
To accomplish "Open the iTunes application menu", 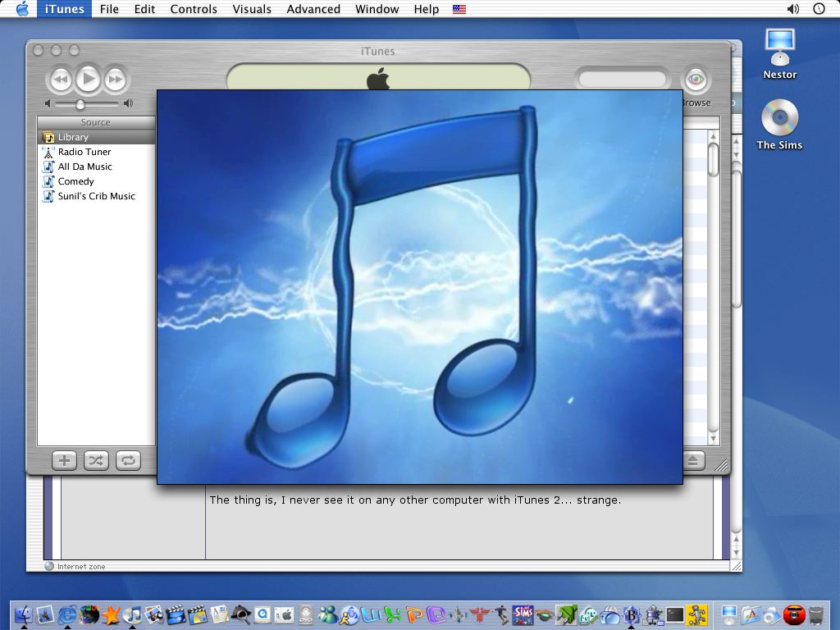I will [64, 9].
